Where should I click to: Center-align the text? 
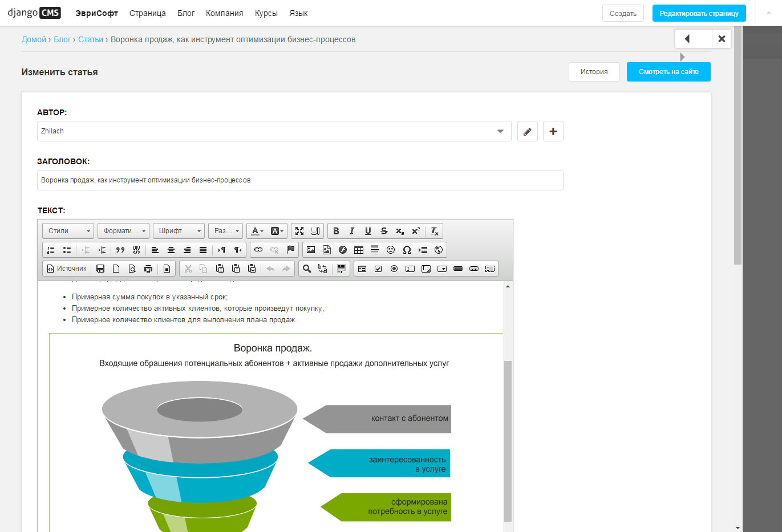[x=171, y=250]
